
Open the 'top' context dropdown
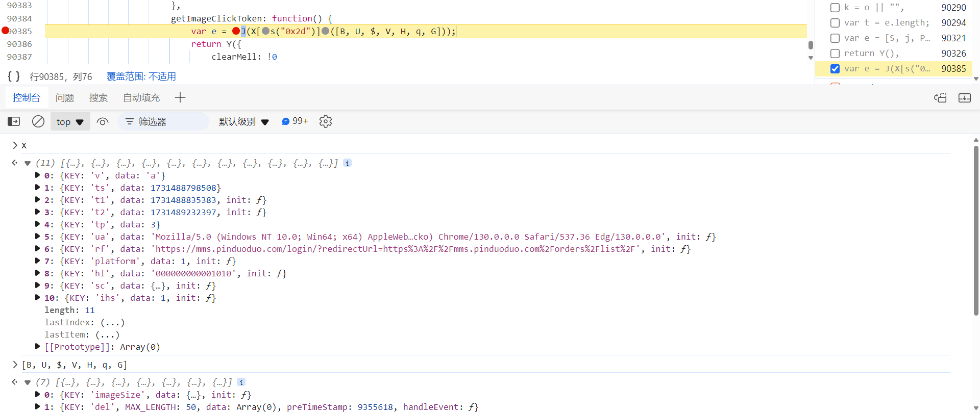click(70, 121)
